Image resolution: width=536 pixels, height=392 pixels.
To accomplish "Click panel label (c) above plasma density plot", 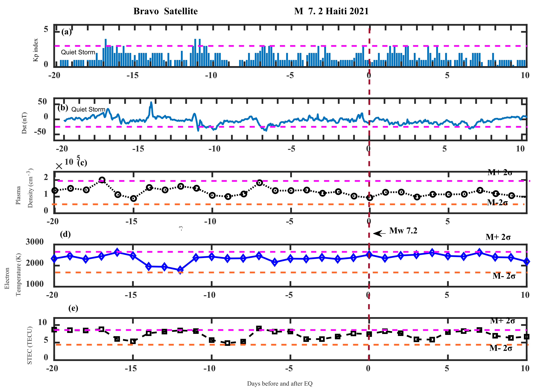I will click(x=82, y=163).
